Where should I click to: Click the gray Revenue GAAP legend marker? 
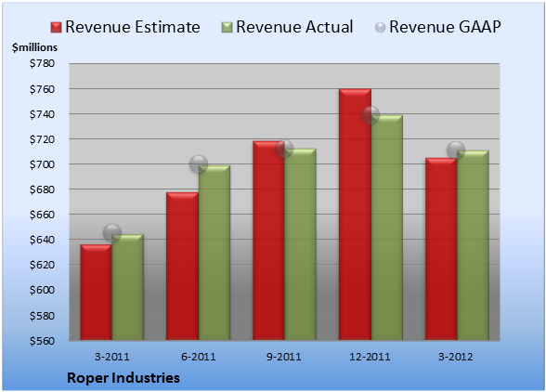click(x=381, y=28)
